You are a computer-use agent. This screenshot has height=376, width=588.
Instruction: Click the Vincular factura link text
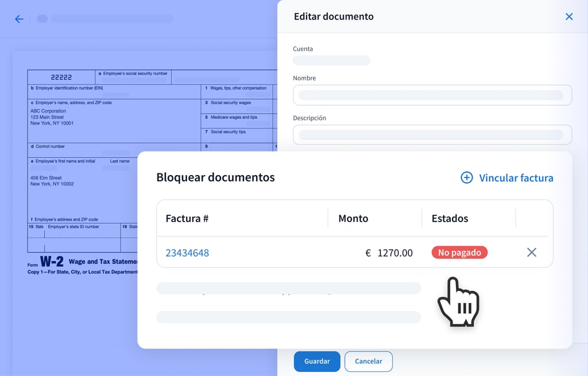click(516, 178)
